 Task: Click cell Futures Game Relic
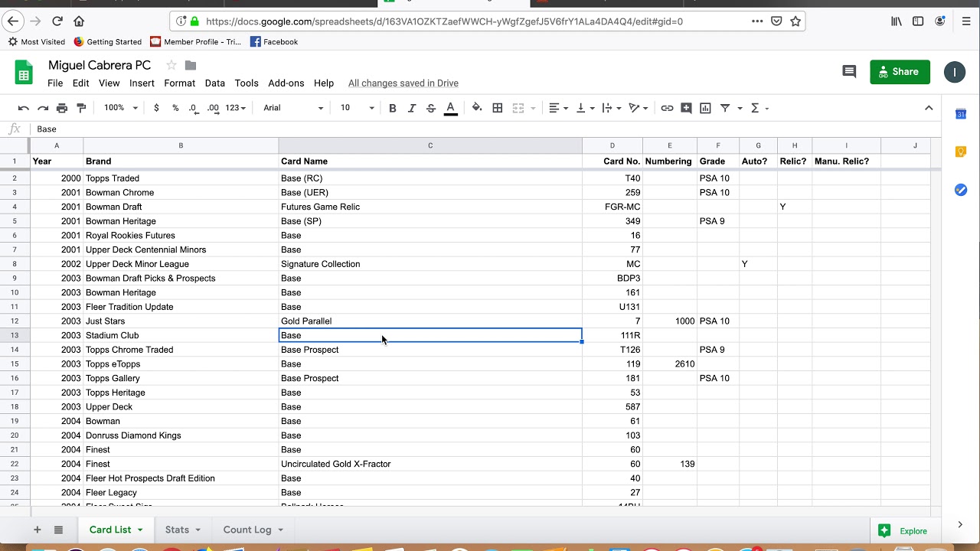coord(430,207)
